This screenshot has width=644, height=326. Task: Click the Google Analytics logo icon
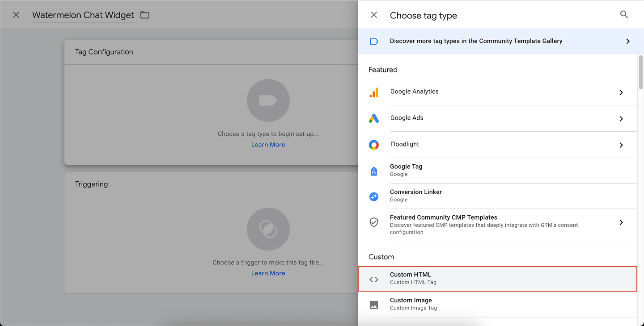point(374,92)
